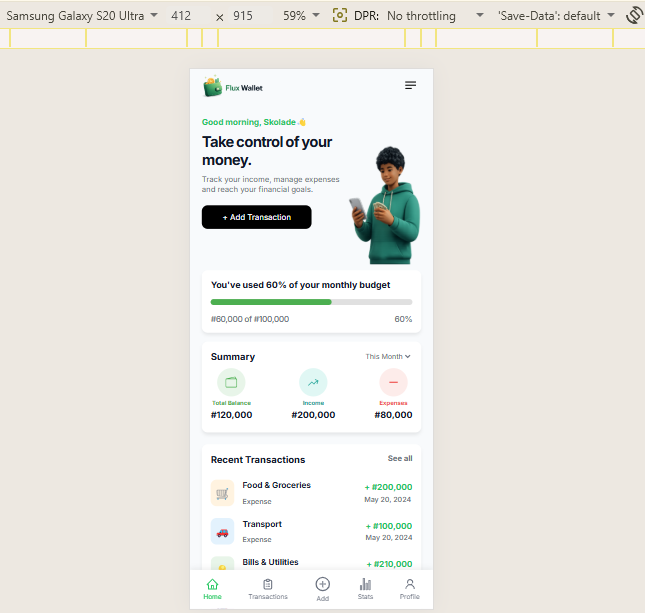Click the Flux Wallet logo
Screen dimensions: 645x613
(x=233, y=86)
